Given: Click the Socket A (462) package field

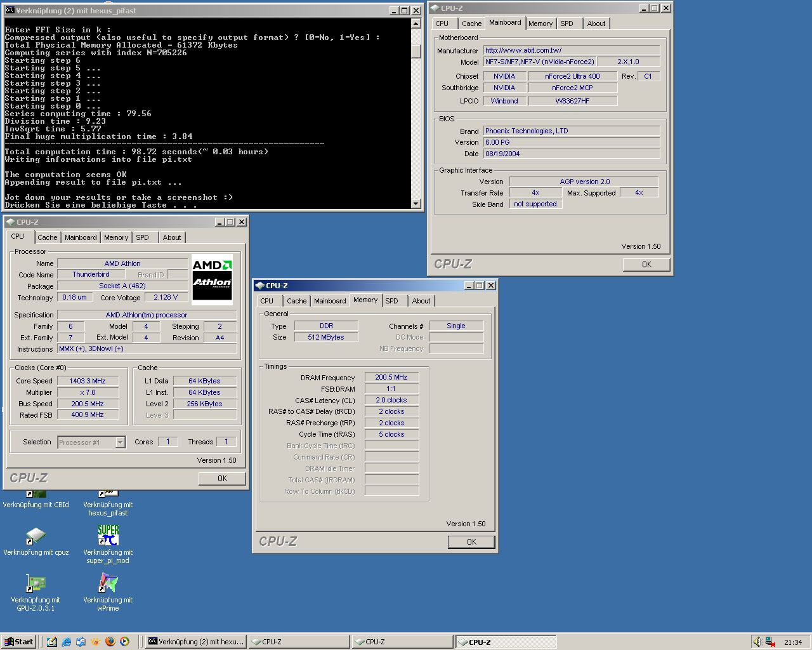Looking at the screenshot, I should click(122, 286).
